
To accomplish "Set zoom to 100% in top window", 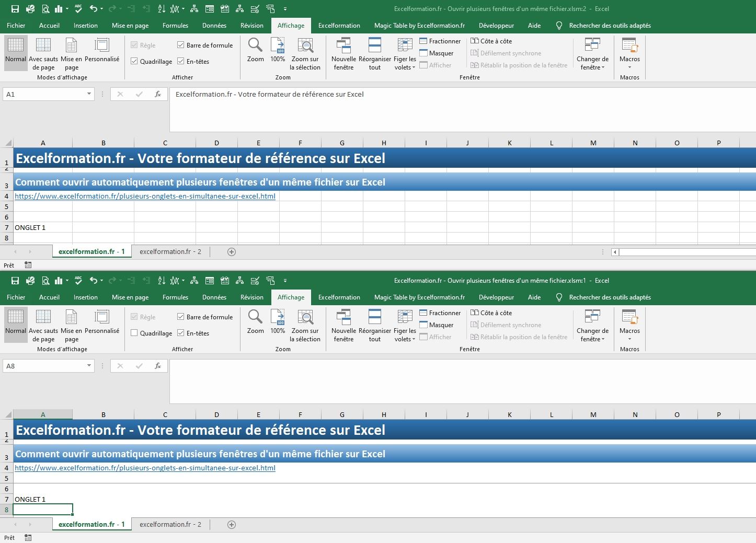I will (x=278, y=50).
